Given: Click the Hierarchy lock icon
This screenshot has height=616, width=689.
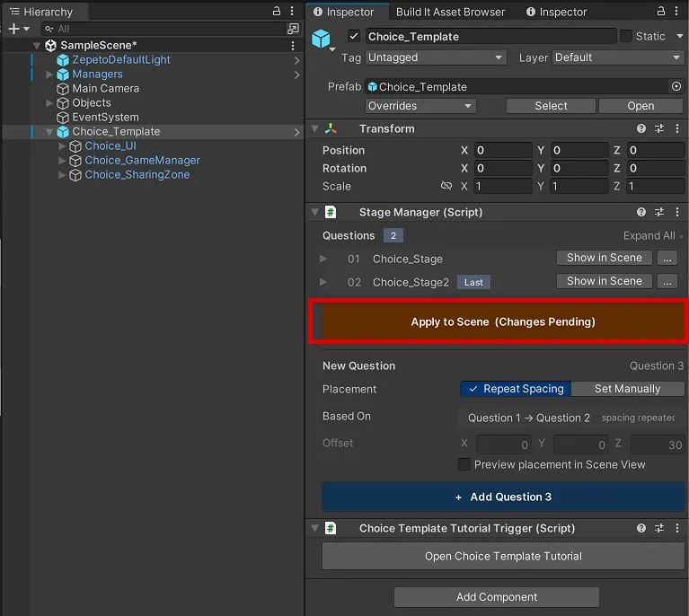Looking at the screenshot, I should click(277, 11).
